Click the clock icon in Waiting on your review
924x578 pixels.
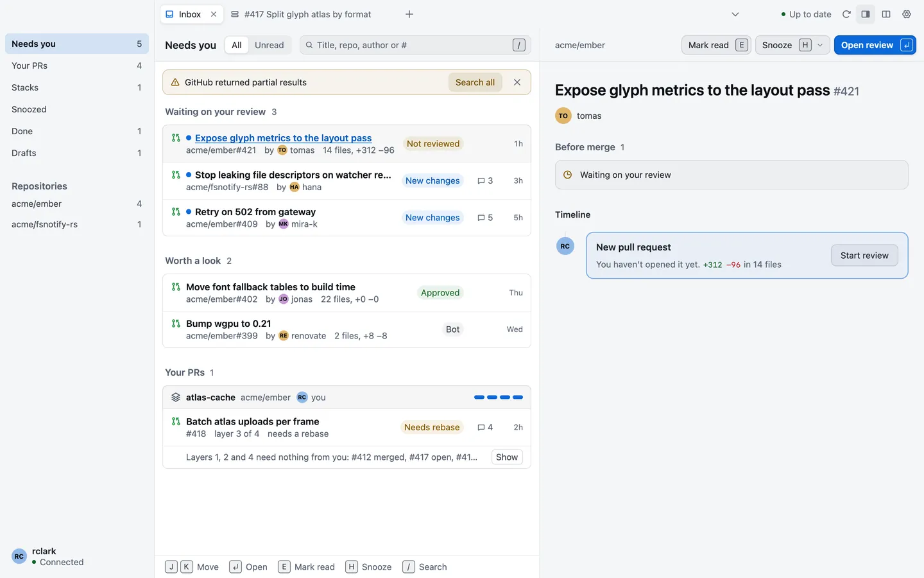pos(567,175)
